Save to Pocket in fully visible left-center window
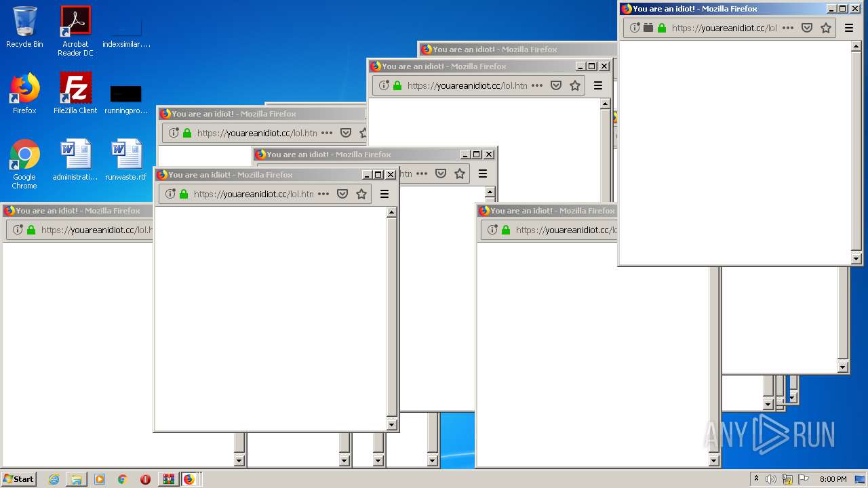The height and width of the screenshot is (488, 868). pos(342,194)
